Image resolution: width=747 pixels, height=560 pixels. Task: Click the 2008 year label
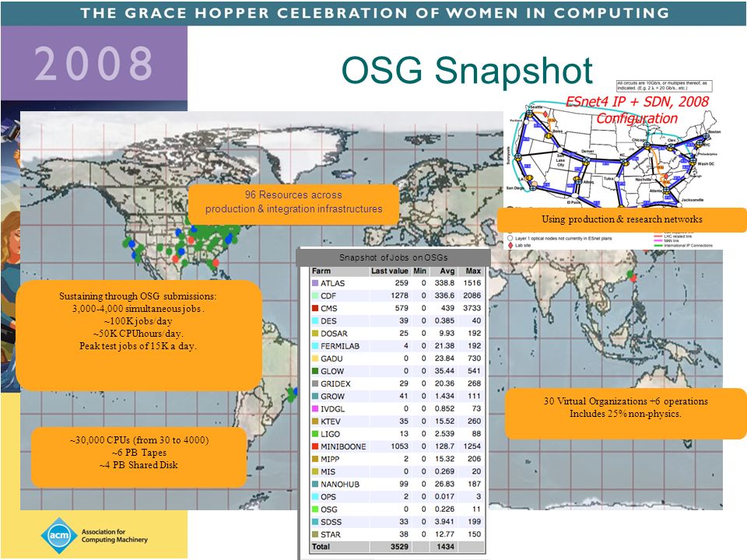tap(94, 63)
